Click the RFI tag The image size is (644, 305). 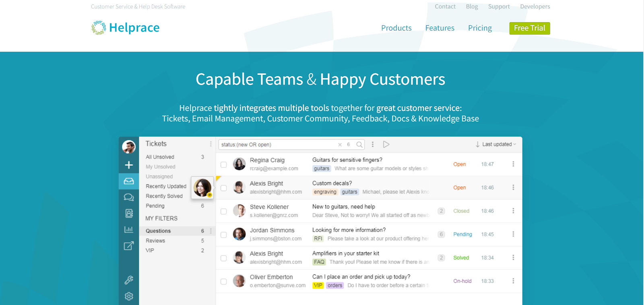[x=318, y=239]
